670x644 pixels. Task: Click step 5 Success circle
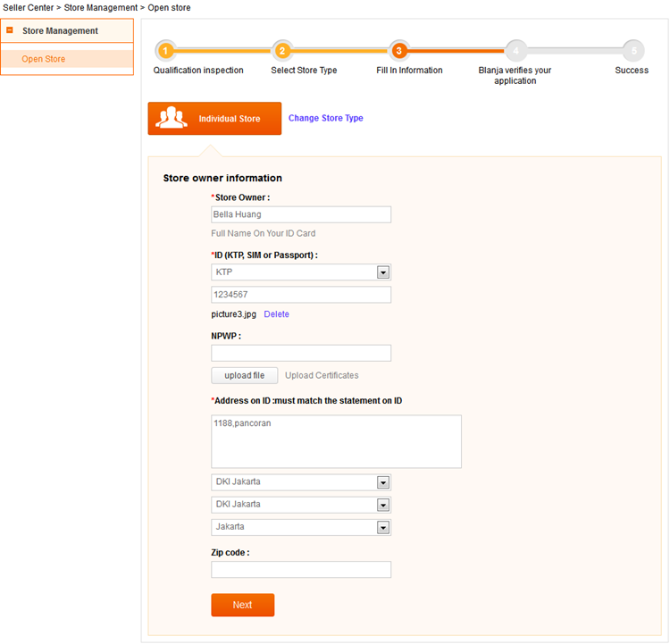pyautogui.click(x=633, y=51)
